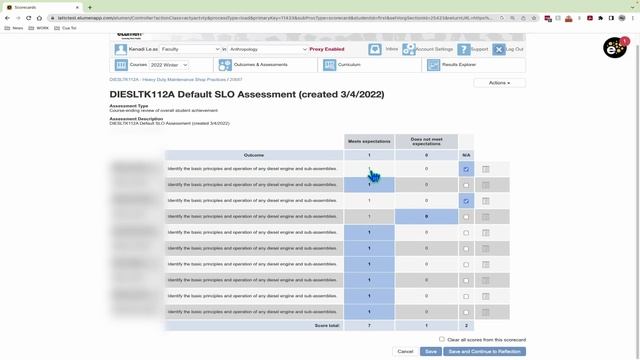Screen dimensions: 640x360
Task: Open the WORK bookmarks folder
Action: [38, 28]
